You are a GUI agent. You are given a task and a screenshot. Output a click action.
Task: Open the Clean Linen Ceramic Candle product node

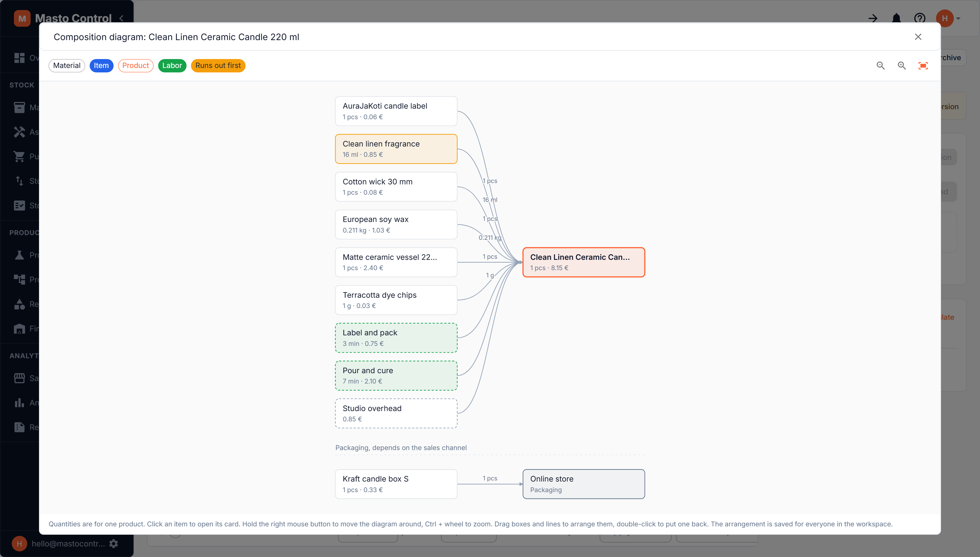click(x=584, y=262)
